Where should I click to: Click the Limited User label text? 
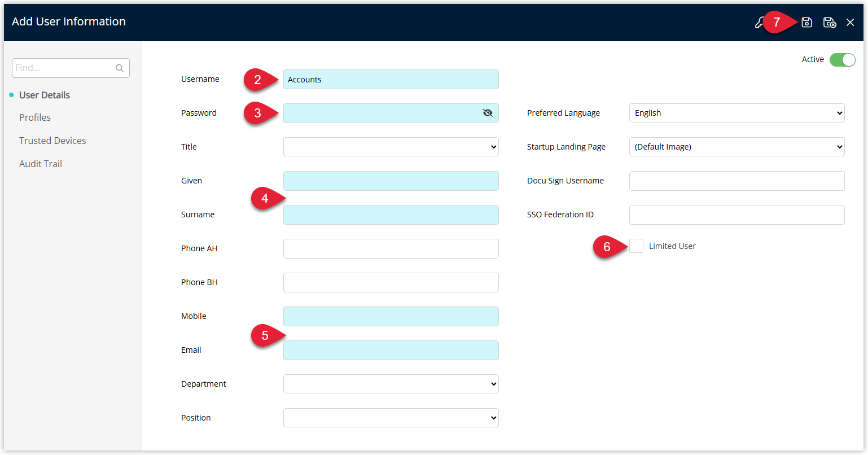[672, 246]
